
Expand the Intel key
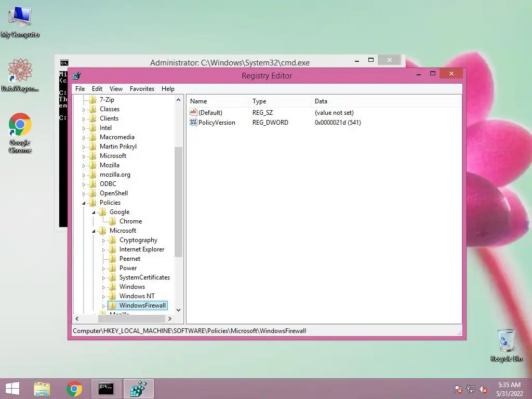[x=84, y=128]
